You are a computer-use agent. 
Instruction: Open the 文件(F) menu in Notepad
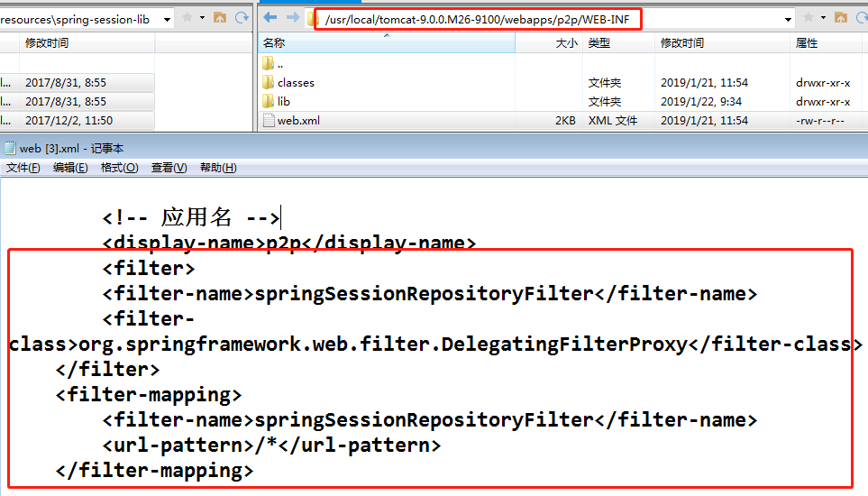point(23,168)
